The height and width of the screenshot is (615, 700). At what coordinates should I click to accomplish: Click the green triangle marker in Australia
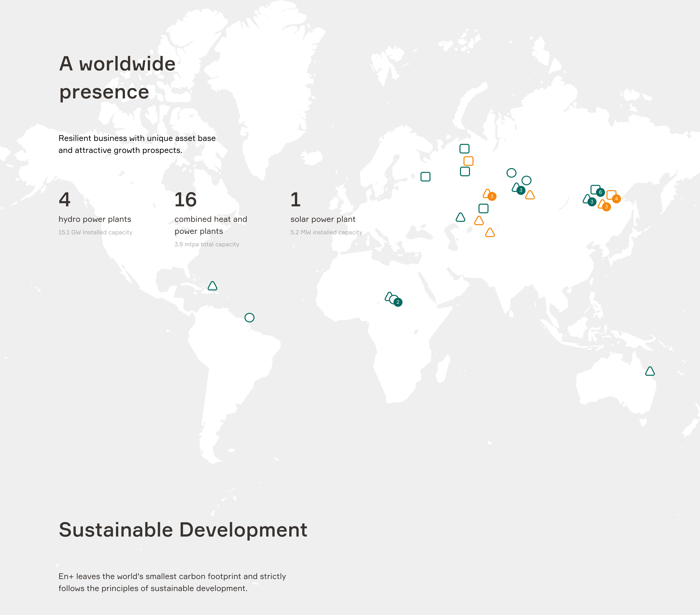(650, 372)
